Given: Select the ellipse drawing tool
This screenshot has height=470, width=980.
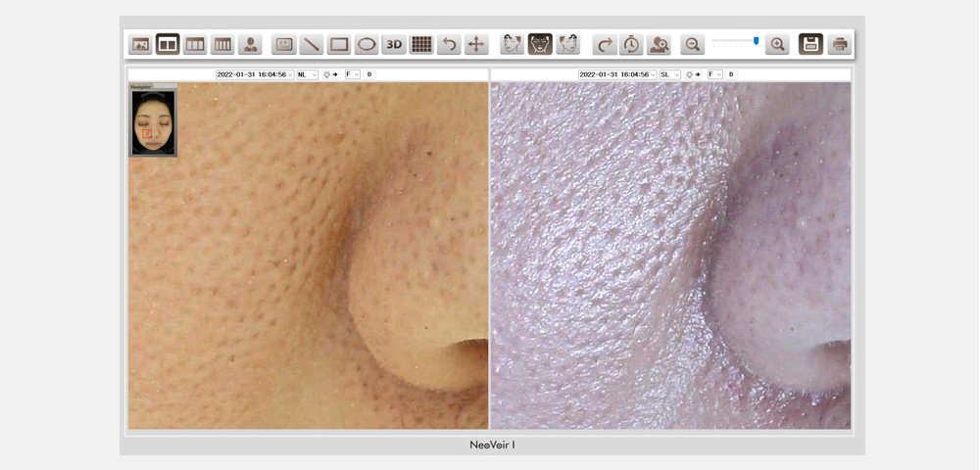Looking at the screenshot, I should 367,44.
